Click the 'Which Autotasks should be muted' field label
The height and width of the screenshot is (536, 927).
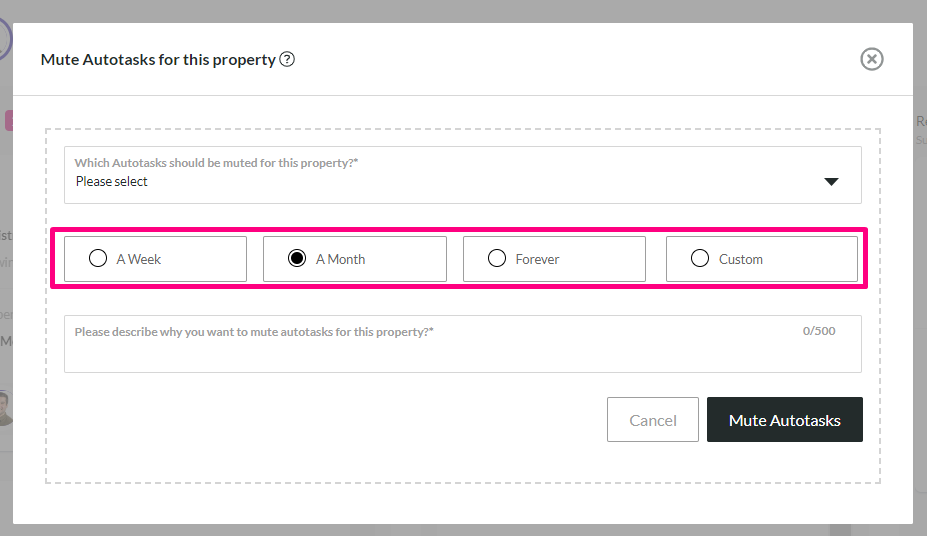coord(216,163)
